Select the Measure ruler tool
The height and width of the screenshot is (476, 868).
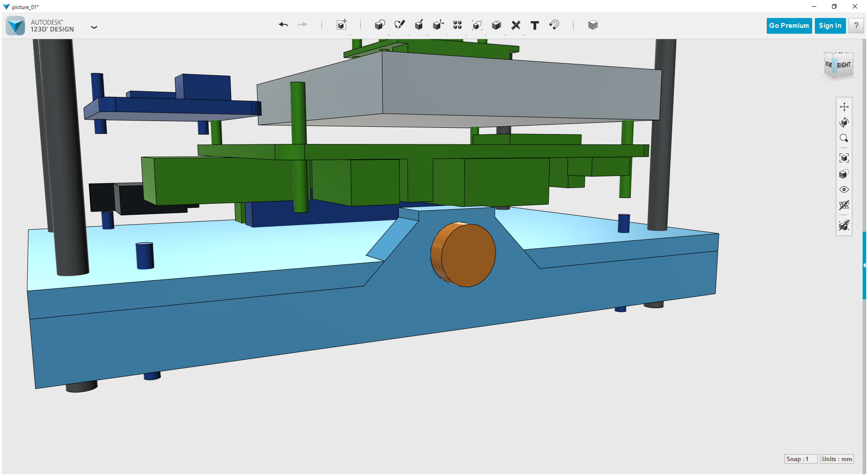point(516,25)
